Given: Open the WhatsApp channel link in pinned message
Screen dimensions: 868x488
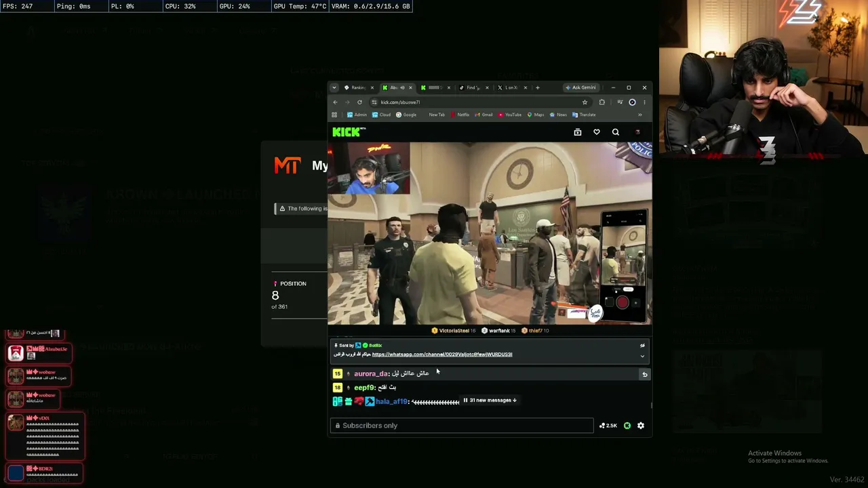Looking at the screenshot, I should coord(442,354).
